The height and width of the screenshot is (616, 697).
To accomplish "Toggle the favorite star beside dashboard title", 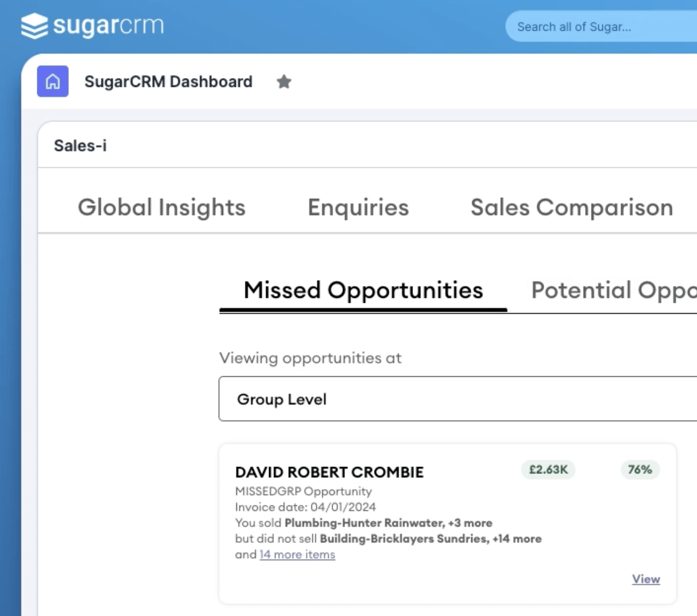I will point(284,82).
